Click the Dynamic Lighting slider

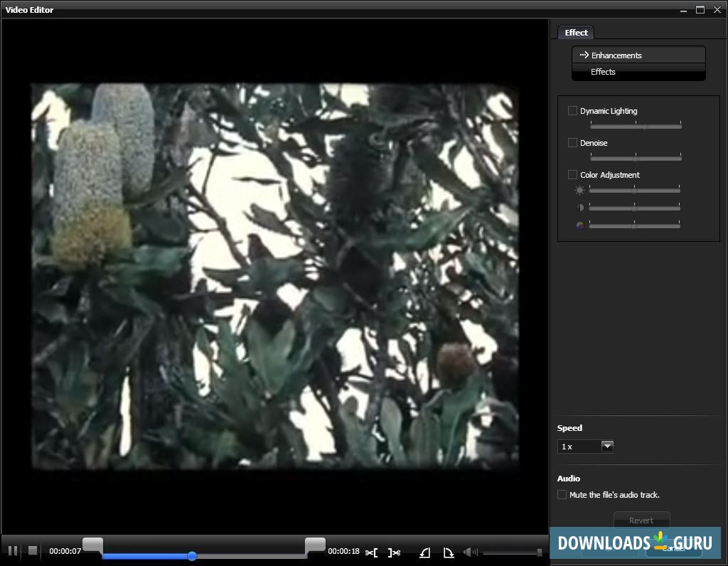(636, 127)
